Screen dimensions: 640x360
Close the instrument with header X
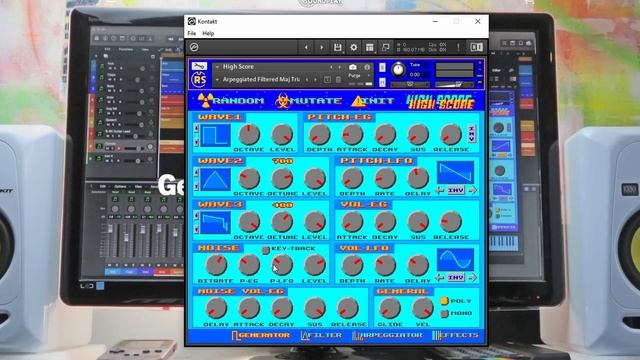pos(480,63)
